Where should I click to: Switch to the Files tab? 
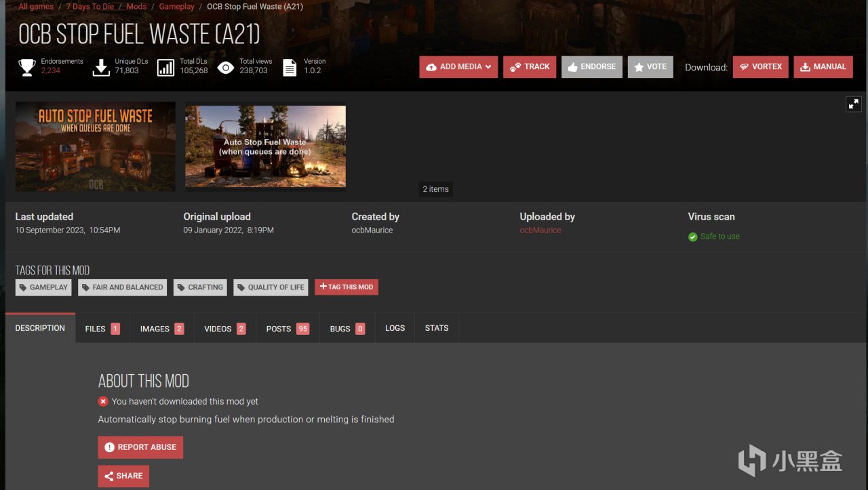102,329
